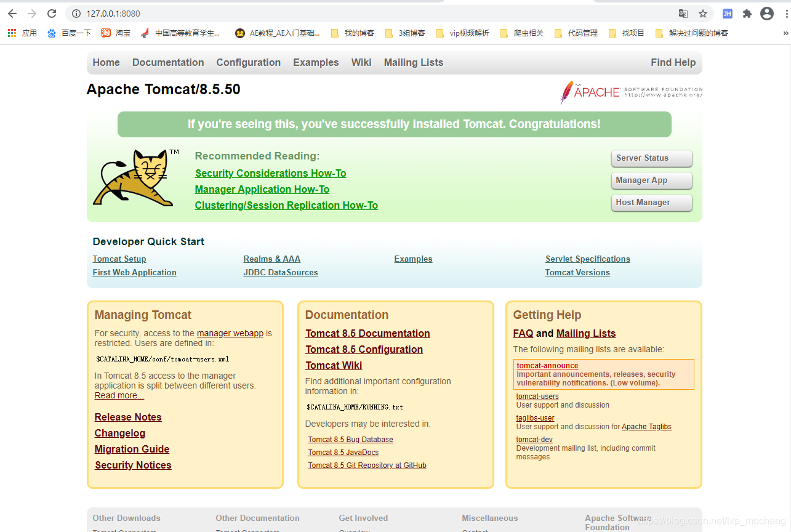Open Tomcat 8.5 JavaDocs link
This screenshot has height=532, width=791.
343,453
